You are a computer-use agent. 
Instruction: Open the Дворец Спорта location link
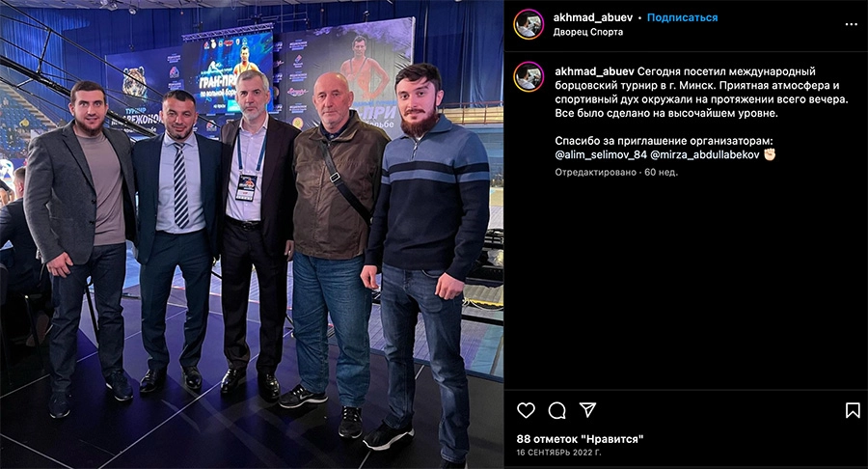point(588,32)
